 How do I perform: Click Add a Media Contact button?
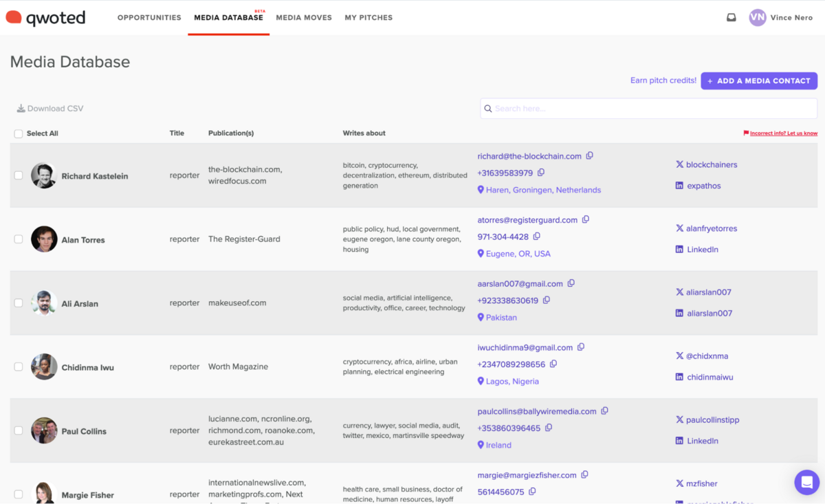[x=758, y=81]
